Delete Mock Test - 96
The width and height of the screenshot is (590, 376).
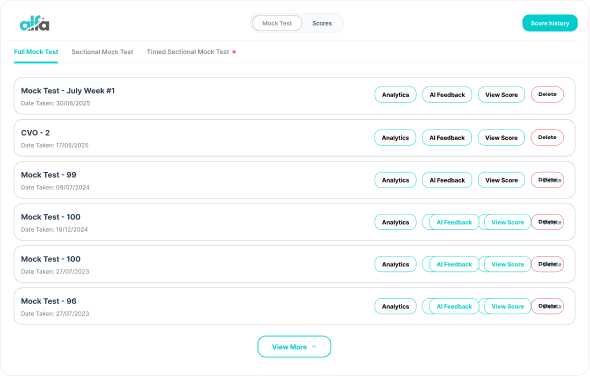(547, 306)
